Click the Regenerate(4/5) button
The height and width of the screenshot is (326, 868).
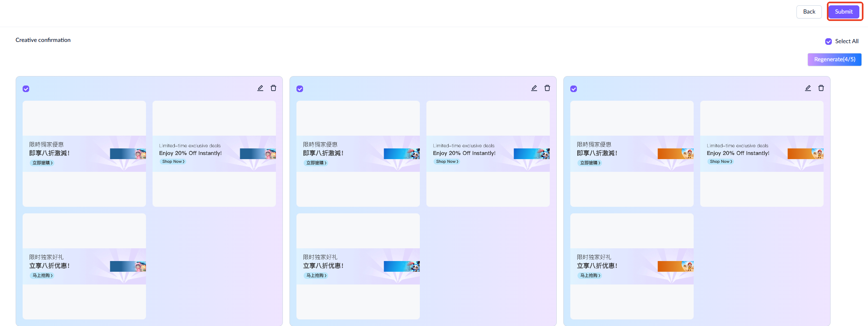pos(834,60)
